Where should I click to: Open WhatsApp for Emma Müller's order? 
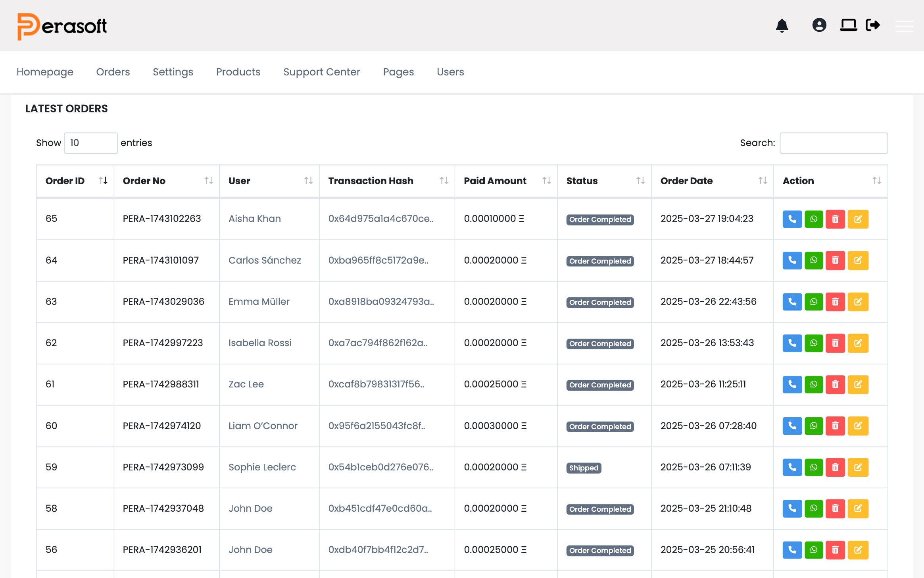(x=814, y=302)
